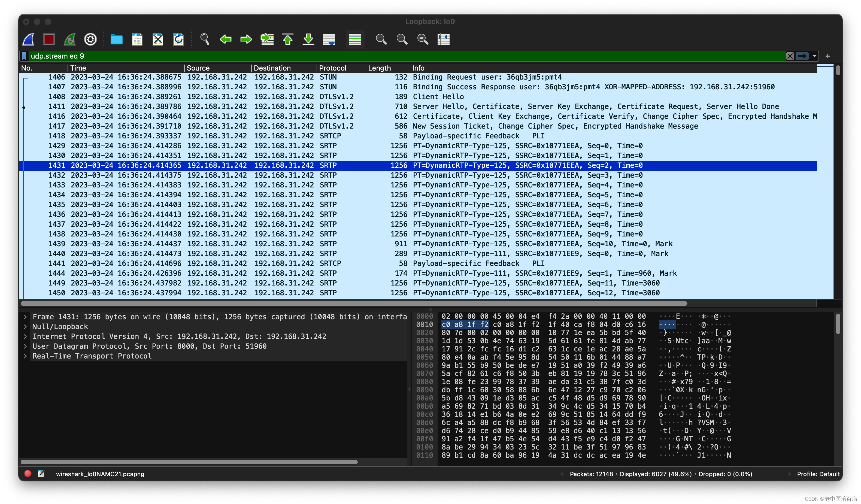This screenshot has width=861, height=504.
Task: Click the Find packet magnifier icon
Action: click(x=204, y=39)
